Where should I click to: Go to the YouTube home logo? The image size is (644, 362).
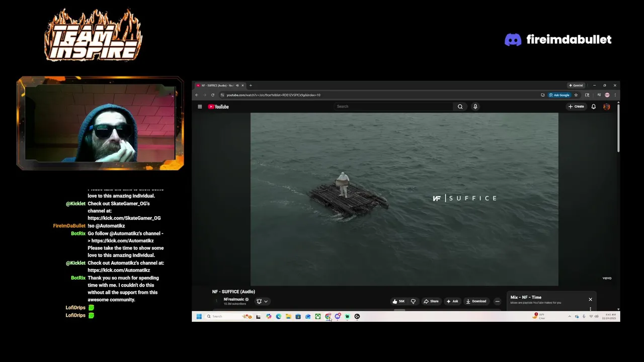[218, 107]
